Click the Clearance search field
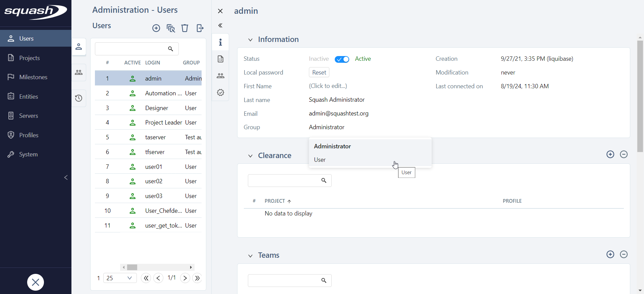644x294 pixels. pos(284,181)
